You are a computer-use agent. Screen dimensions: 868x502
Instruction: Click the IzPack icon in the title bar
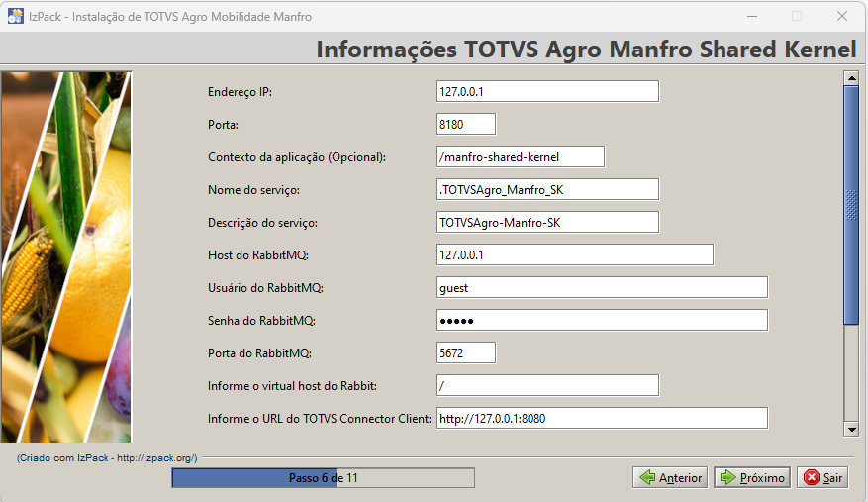point(16,16)
